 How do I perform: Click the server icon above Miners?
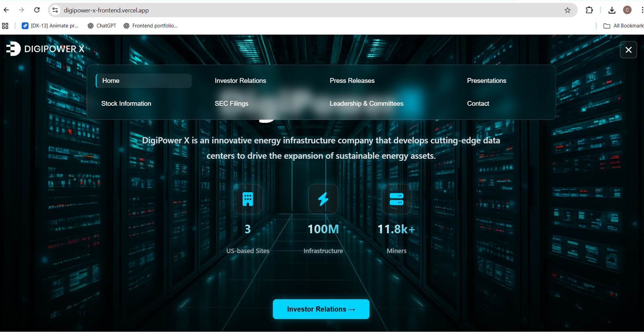coord(397,199)
